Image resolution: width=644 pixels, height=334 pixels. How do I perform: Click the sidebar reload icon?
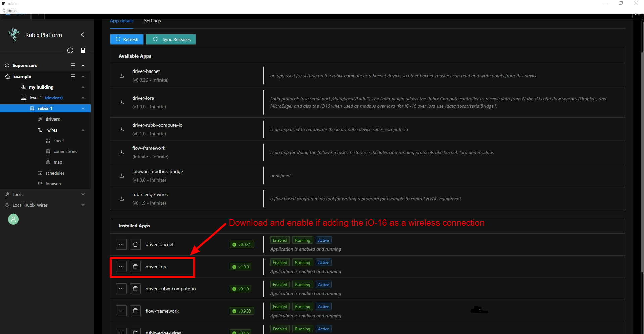click(70, 50)
